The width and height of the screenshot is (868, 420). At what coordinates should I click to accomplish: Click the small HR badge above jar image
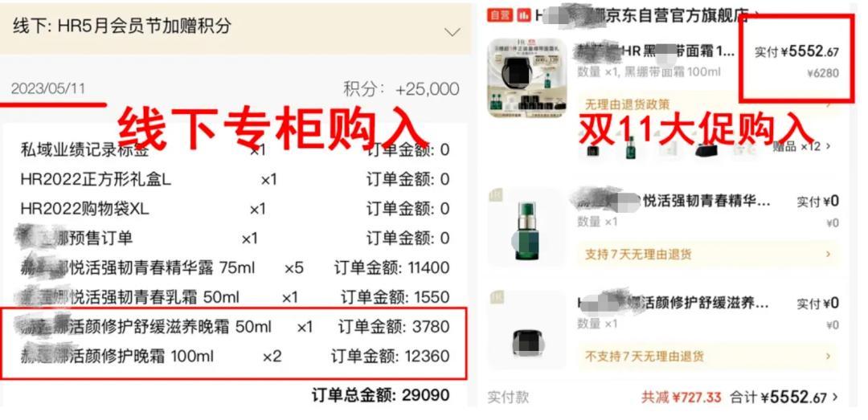[495, 298]
